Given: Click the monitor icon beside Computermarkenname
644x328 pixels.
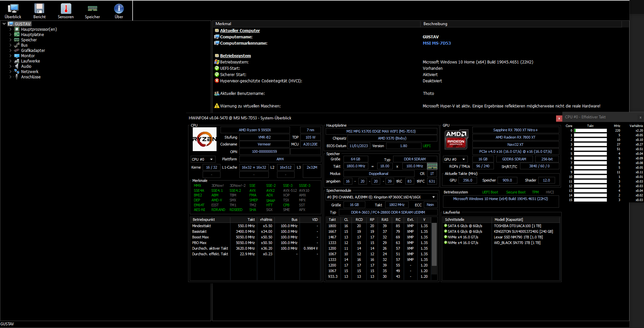Looking at the screenshot, I should coord(217,43).
